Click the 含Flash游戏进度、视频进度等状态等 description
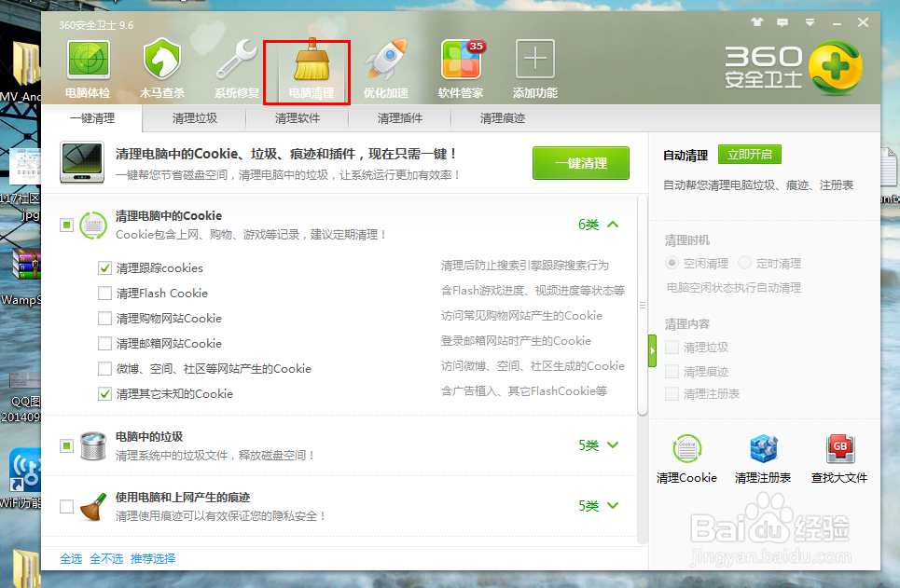Image resolution: width=900 pixels, height=588 pixels. point(533,291)
